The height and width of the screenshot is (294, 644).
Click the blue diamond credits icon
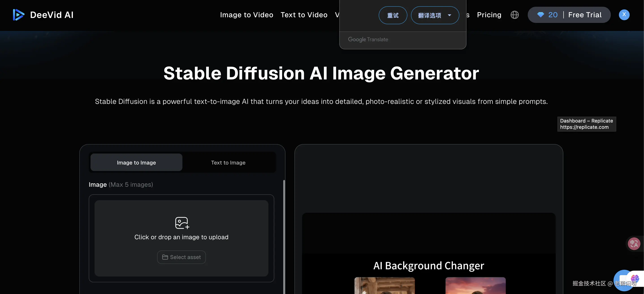[540, 15]
